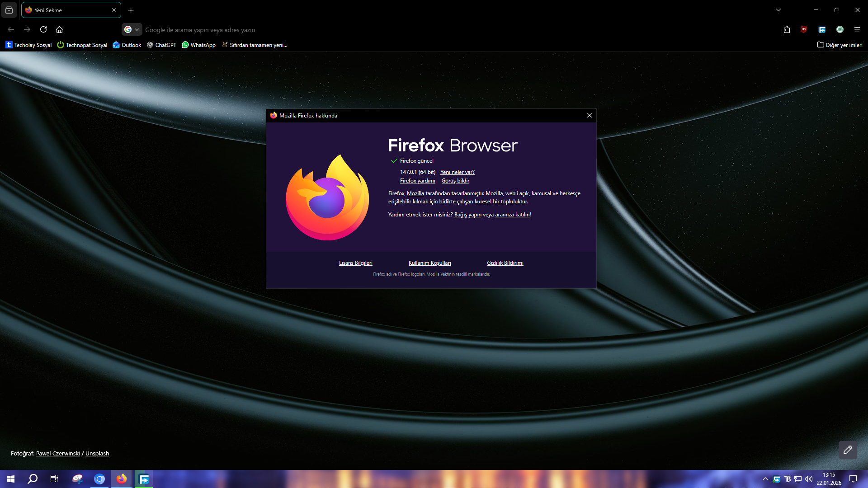
Task: Open the uBlock Origin extension icon
Action: pyautogui.click(x=804, y=29)
